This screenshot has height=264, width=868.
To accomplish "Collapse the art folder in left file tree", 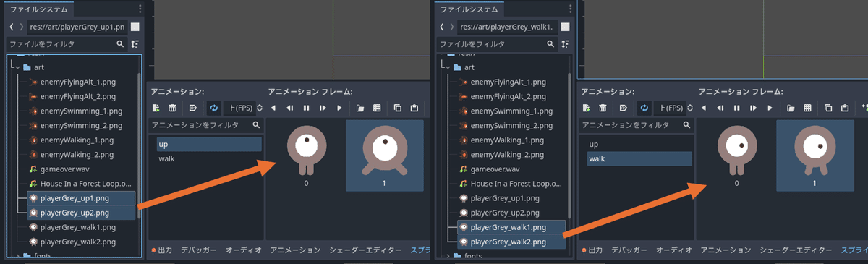I will coord(17,67).
